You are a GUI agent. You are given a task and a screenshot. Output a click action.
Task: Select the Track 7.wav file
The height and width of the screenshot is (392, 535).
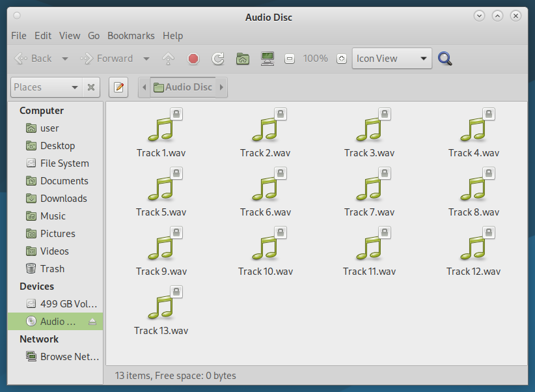point(369,194)
